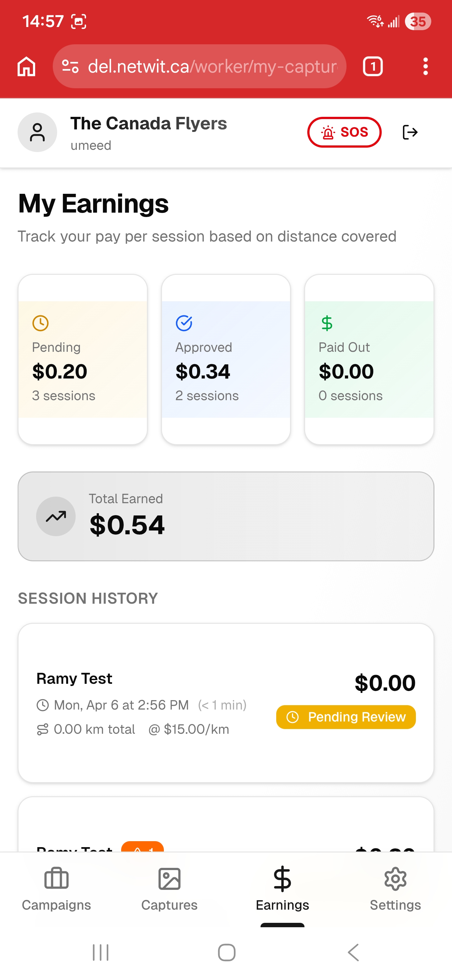The image size is (452, 980).
Task: Open the site info icon in address bar
Action: click(x=70, y=67)
